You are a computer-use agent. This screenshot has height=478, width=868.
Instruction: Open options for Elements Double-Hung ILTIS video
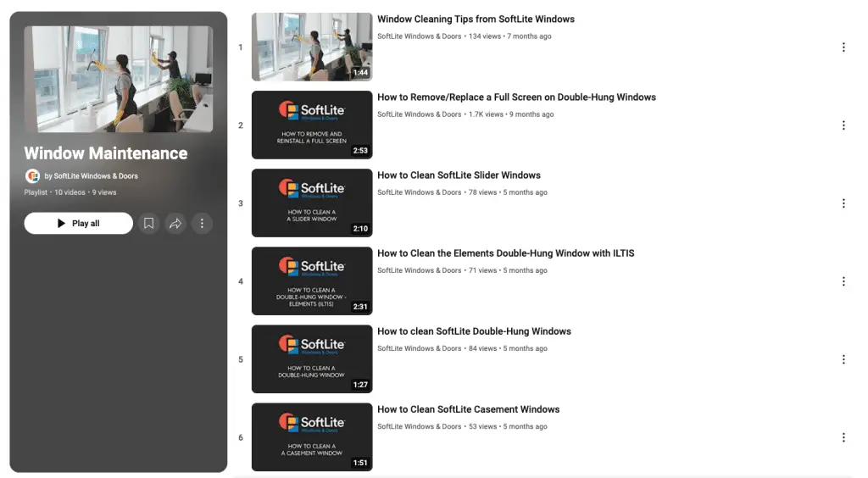pos(843,281)
